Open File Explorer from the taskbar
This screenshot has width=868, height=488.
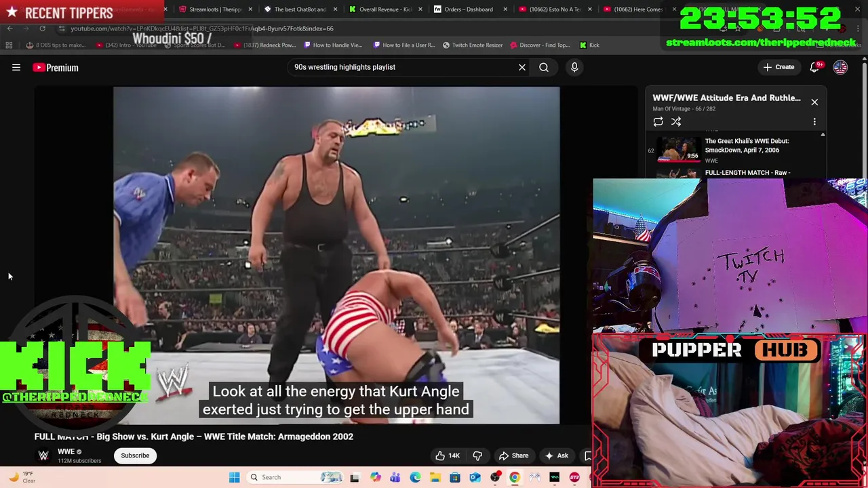click(x=435, y=477)
